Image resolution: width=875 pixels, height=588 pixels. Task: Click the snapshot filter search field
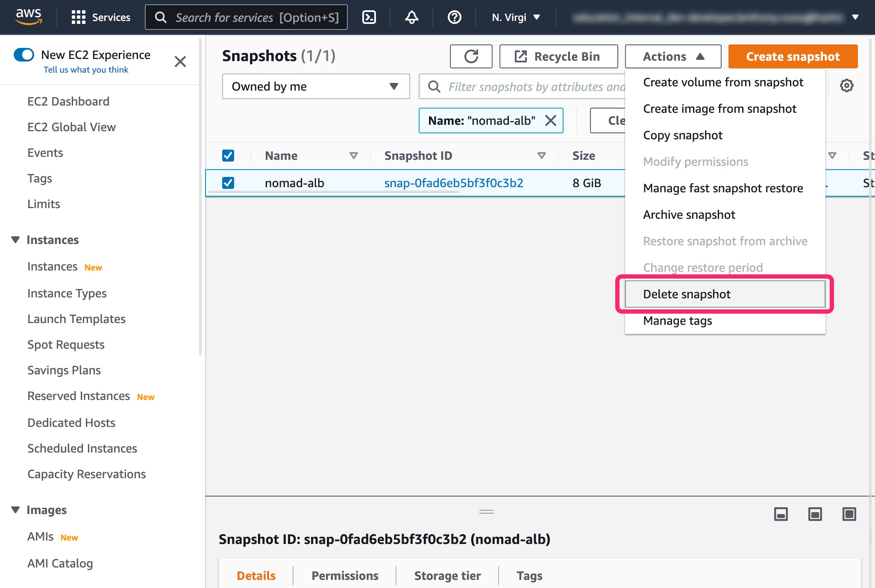pyautogui.click(x=513, y=86)
